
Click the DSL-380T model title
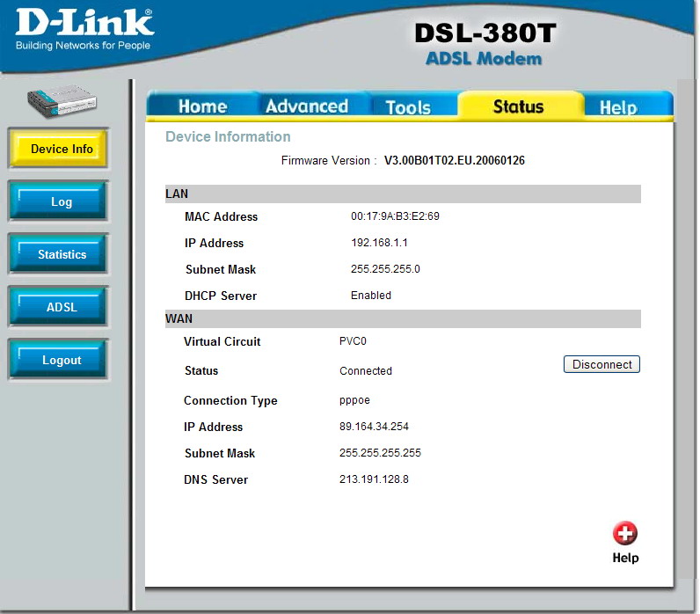point(485,33)
